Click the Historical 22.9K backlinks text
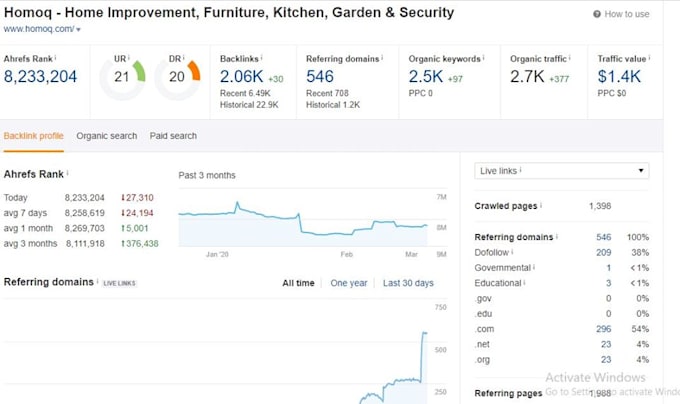 [249, 105]
